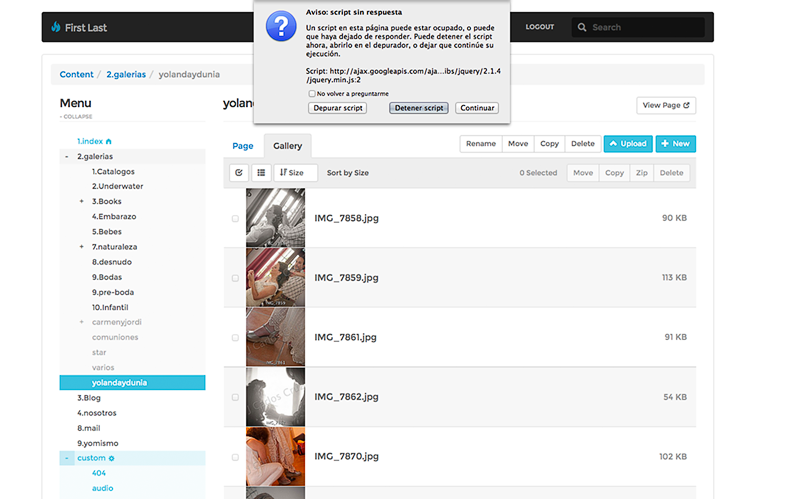Image resolution: width=800 pixels, height=499 pixels.
Task: Open 4.nosotros in the menu tree
Action: [x=96, y=413]
